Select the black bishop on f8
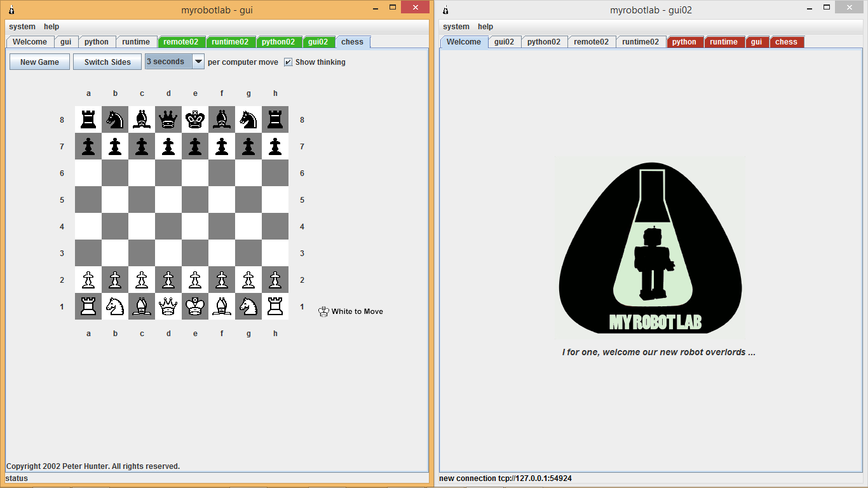868x488 pixels. (x=222, y=119)
